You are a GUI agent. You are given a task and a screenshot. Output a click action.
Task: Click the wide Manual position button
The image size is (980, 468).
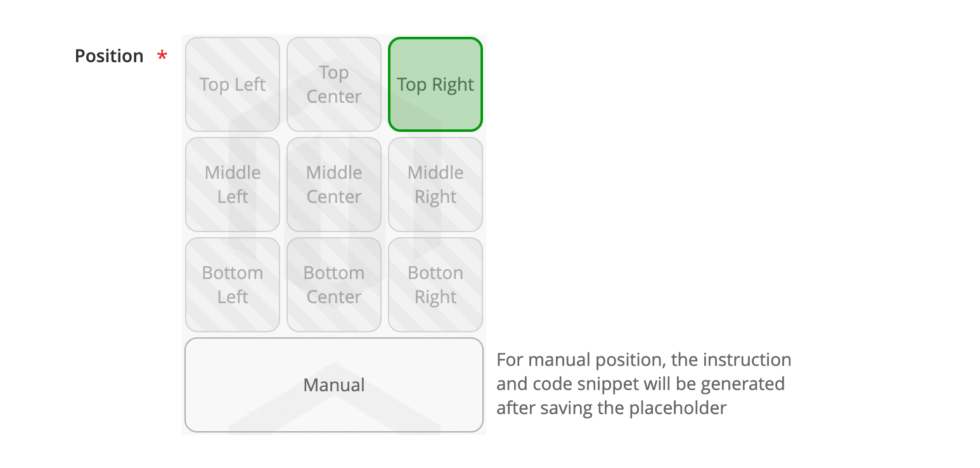334,385
